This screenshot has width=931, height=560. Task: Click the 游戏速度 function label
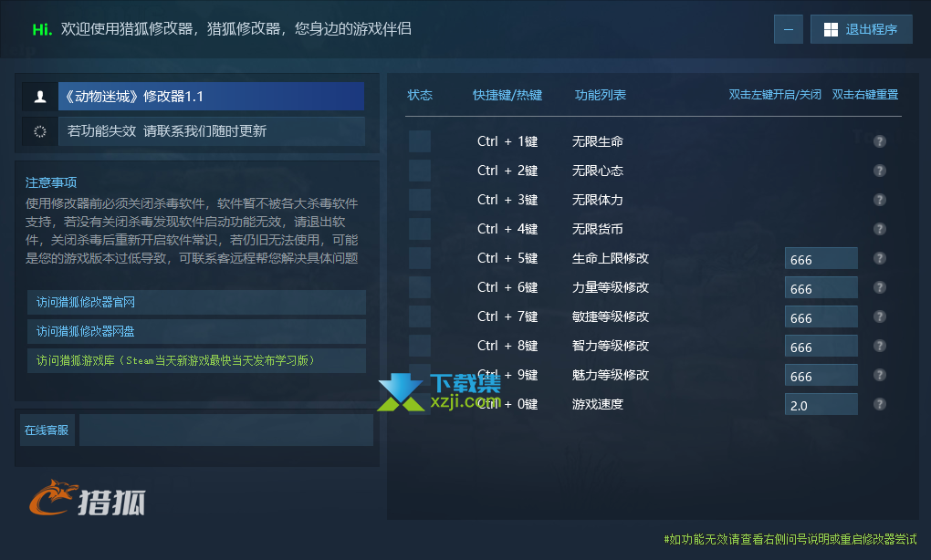(x=597, y=404)
